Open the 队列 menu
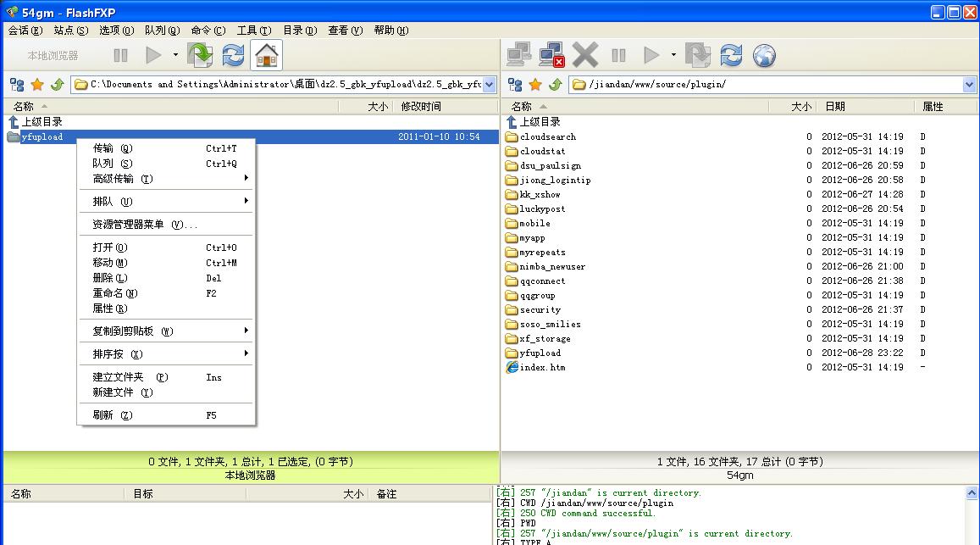The height and width of the screenshot is (545, 980). coord(162,30)
